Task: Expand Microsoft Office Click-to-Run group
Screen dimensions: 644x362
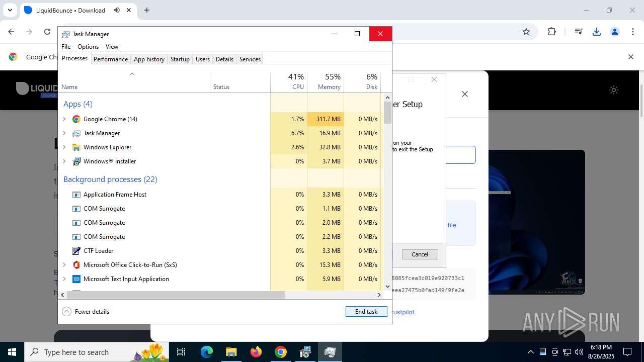Action: click(64, 265)
